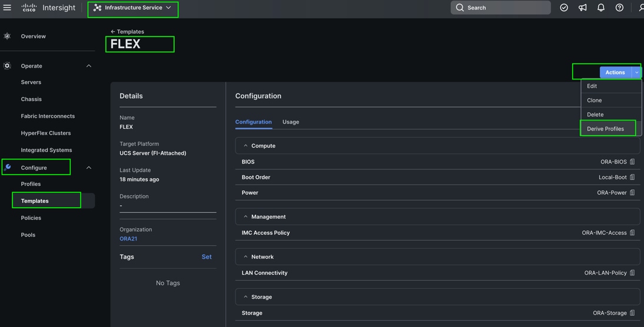
Task: Click the policy icon beside ORA-Storage
Action: point(632,313)
